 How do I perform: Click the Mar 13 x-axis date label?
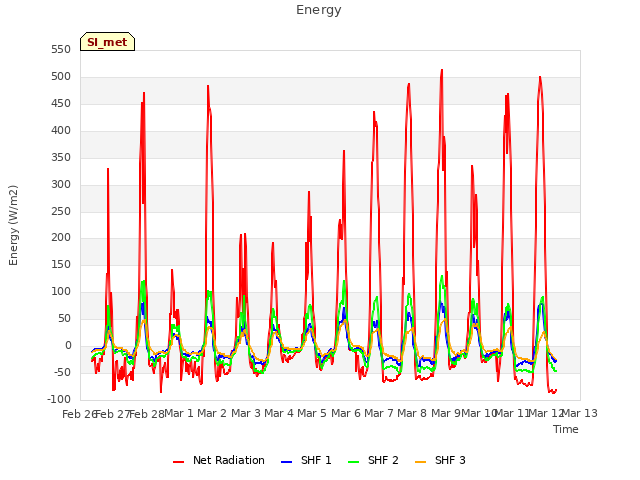tap(580, 413)
